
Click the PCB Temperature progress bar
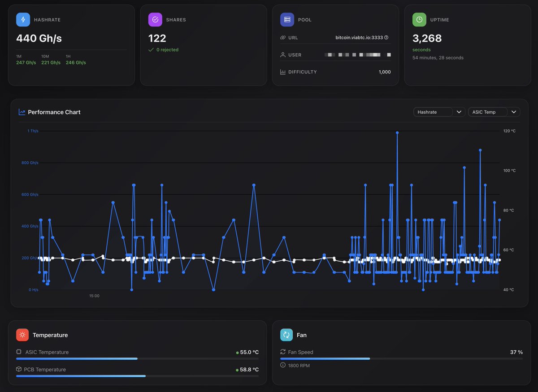(137, 376)
